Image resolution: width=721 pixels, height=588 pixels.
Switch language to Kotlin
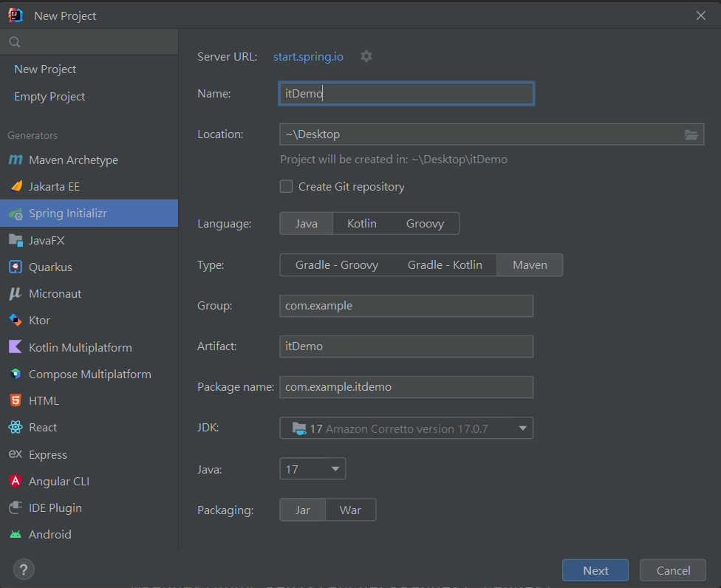362,224
